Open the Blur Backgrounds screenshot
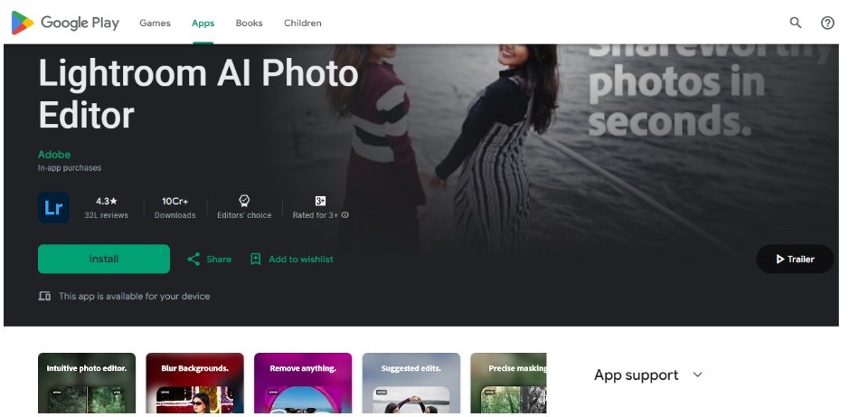 (x=195, y=384)
